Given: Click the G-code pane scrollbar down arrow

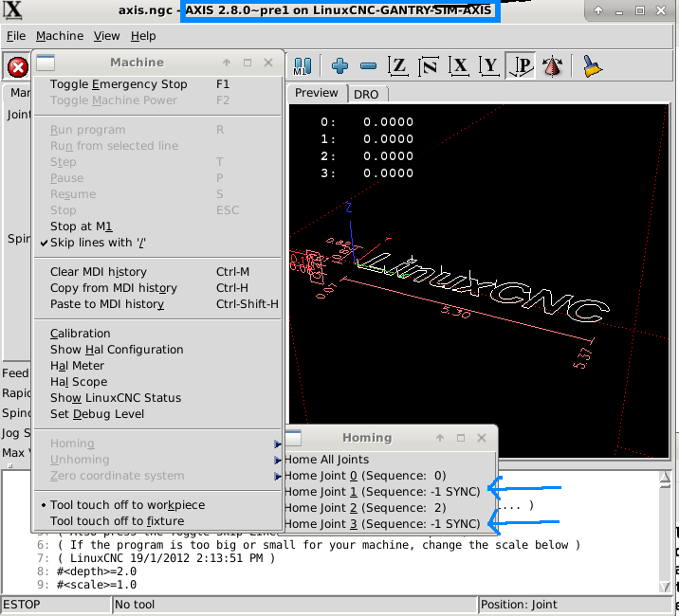Looking at the screenshot, I should click(x=665, y=587).
